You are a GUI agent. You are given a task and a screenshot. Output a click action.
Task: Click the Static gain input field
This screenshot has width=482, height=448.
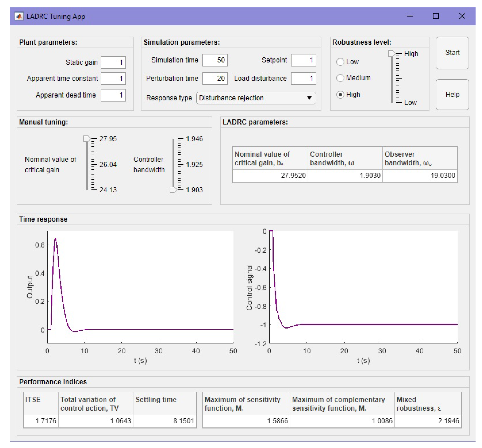coord(113,63)
